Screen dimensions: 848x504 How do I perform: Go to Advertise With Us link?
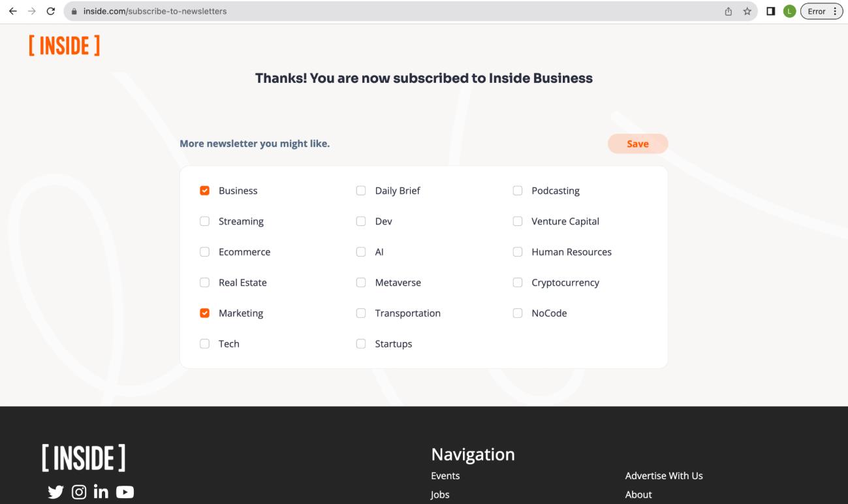coord(663,476)
